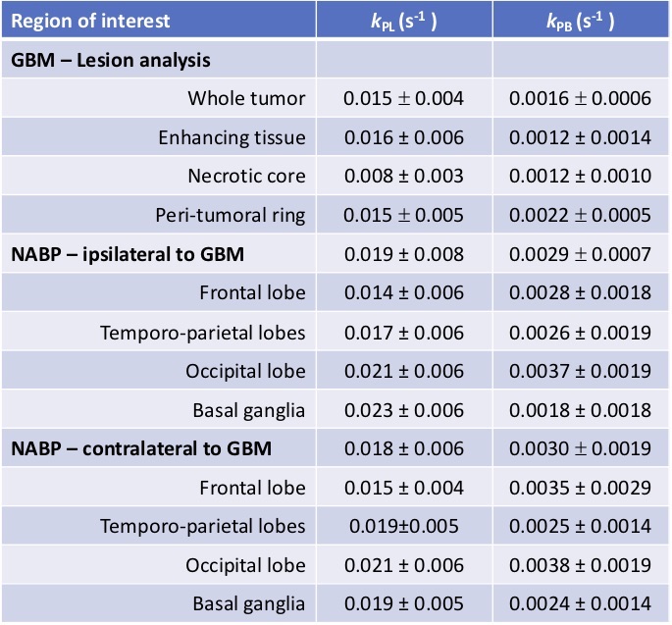Select the kPB column header cell
This screenshot has height=625, width=672.
[581, 21]
